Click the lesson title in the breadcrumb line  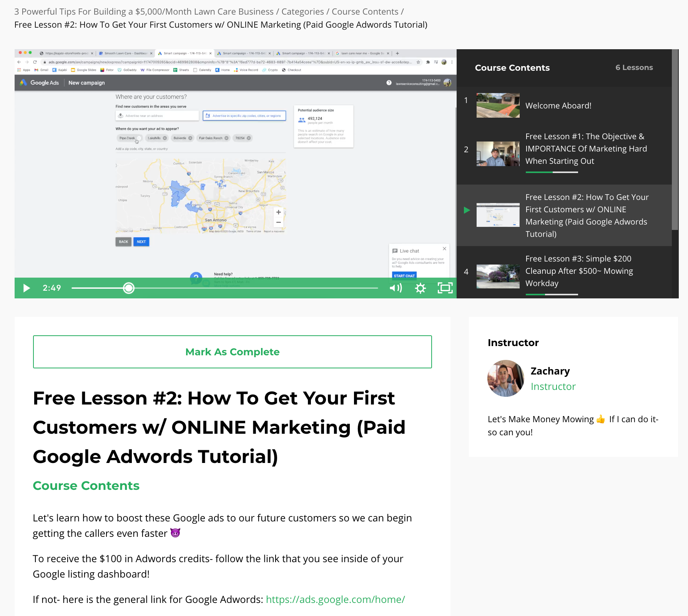(221, 25)
